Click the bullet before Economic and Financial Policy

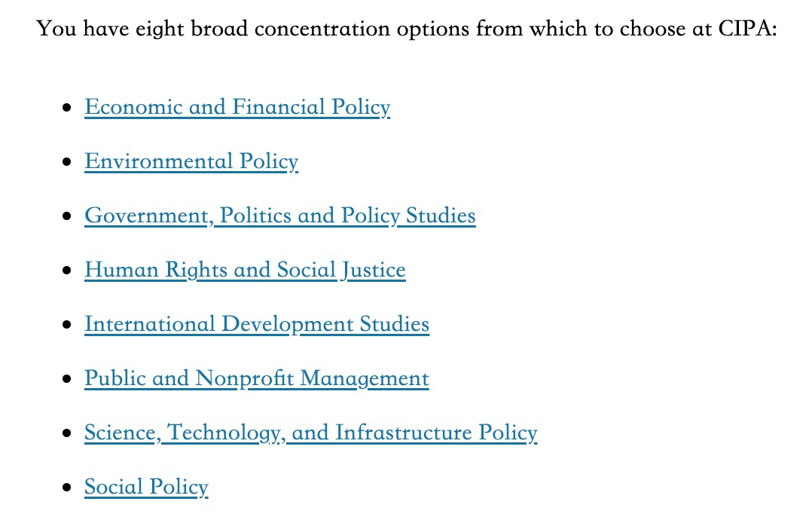pyautogui.click(x=66, y=108)
